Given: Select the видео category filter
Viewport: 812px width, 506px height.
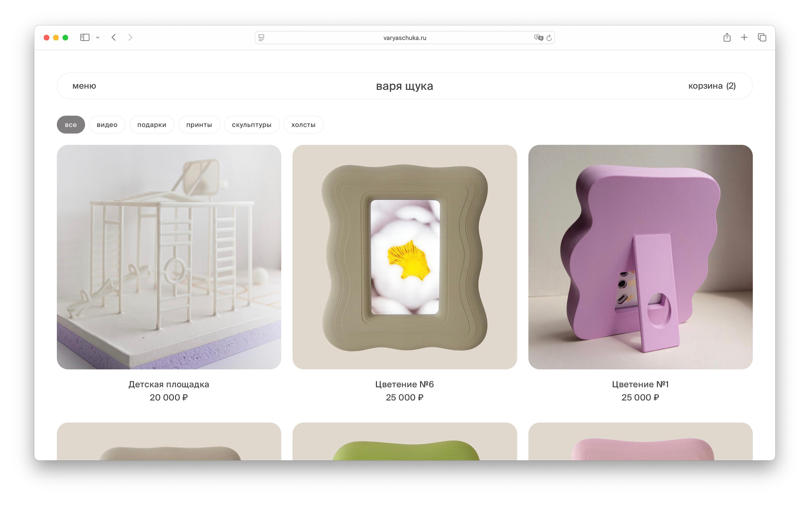Looking at the screenshot, I should coord(107,125).
